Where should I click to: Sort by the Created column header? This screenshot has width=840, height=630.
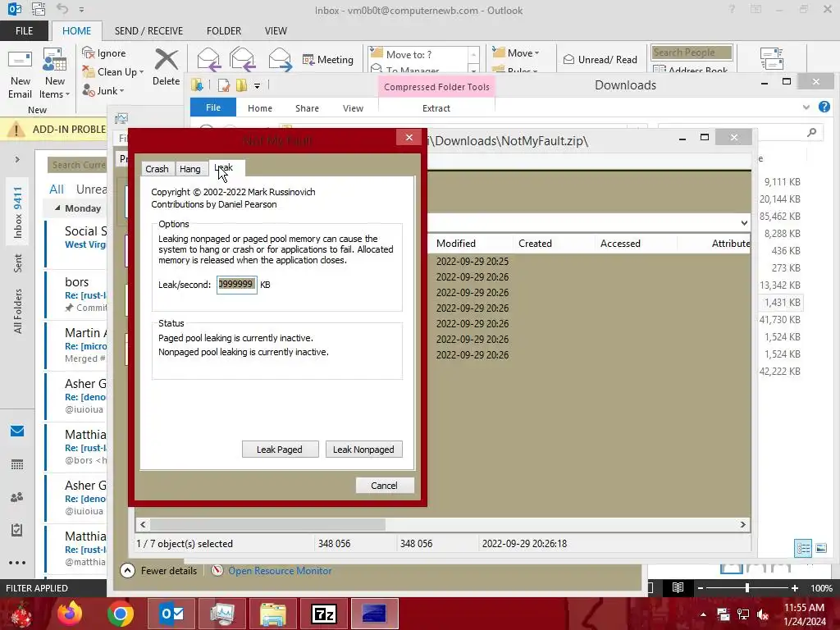click(x=535, y=243)
